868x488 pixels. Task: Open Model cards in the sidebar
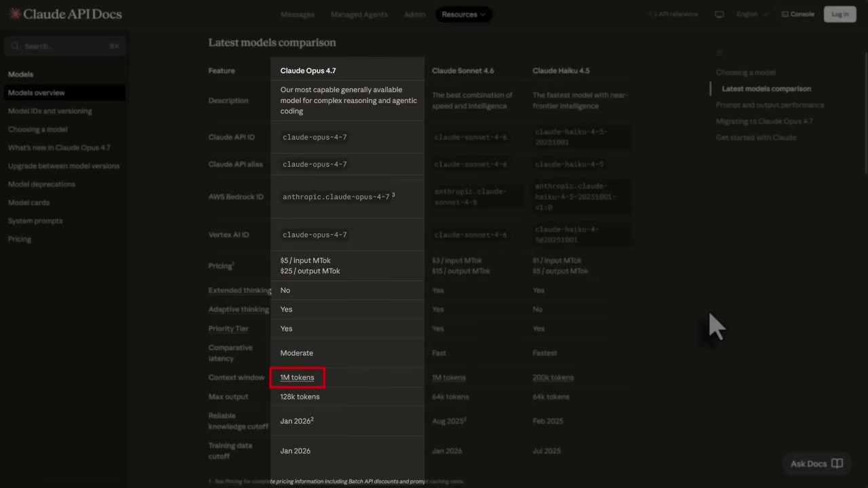point(28,203)
